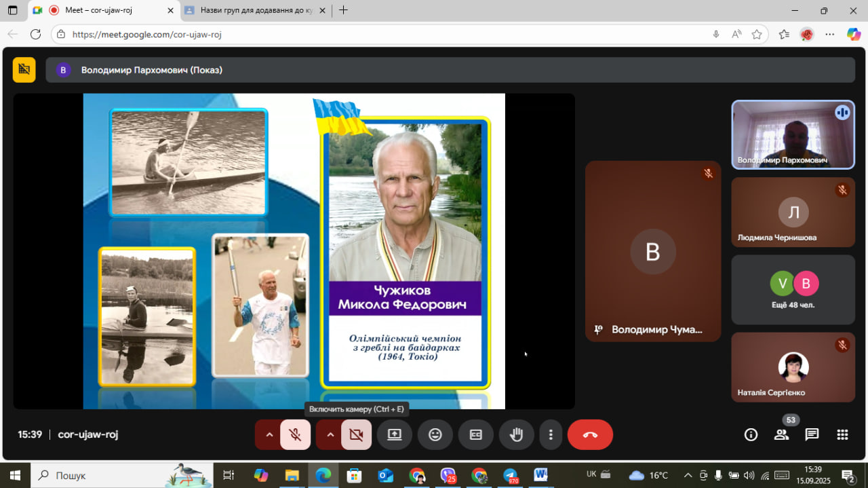Viewport: 868px width, 488px height.
Task: Open more options three-dot menu
Action: [551, 435]
